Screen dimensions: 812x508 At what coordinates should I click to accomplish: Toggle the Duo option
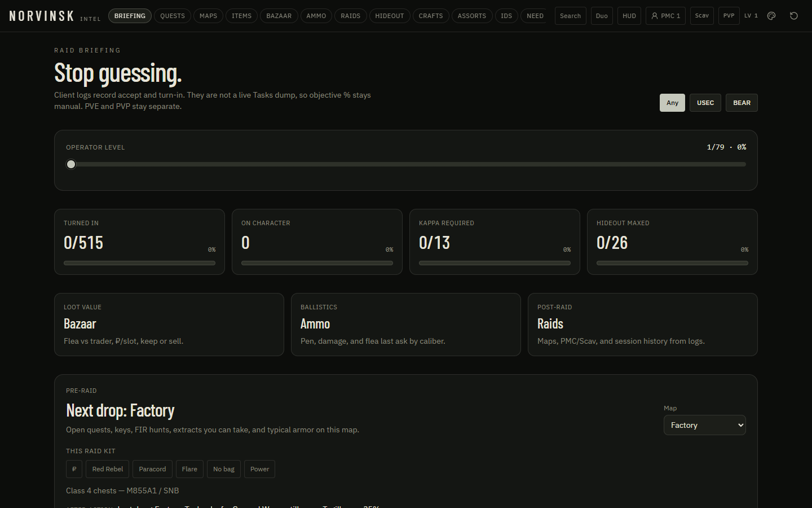click(x=602, y=16)
